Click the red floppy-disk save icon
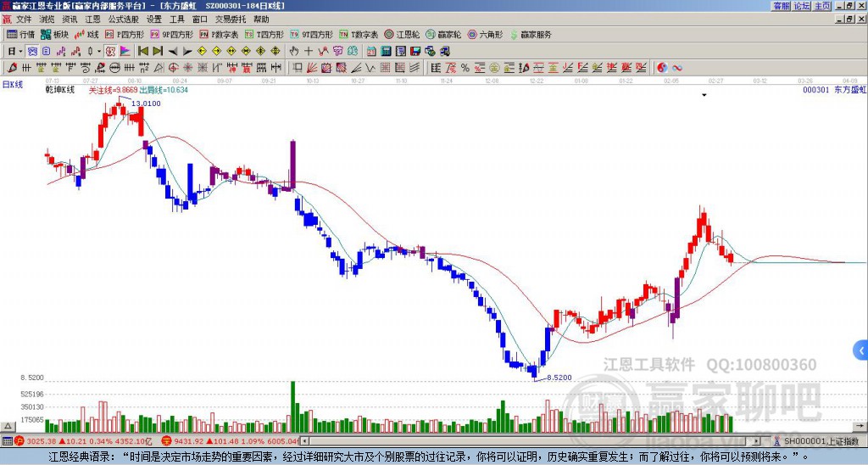868x465 pixels. coord(415,51)
